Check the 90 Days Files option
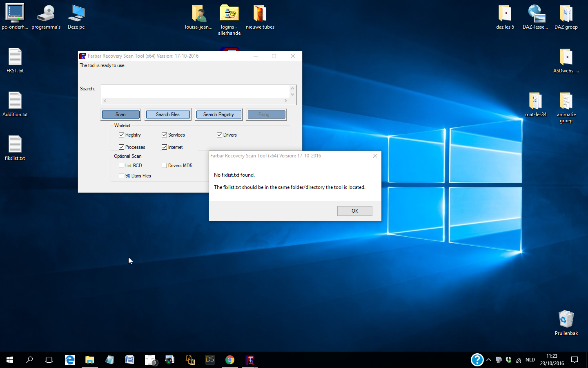This screenshot has height=368, width=588. (x=122, y=176)
